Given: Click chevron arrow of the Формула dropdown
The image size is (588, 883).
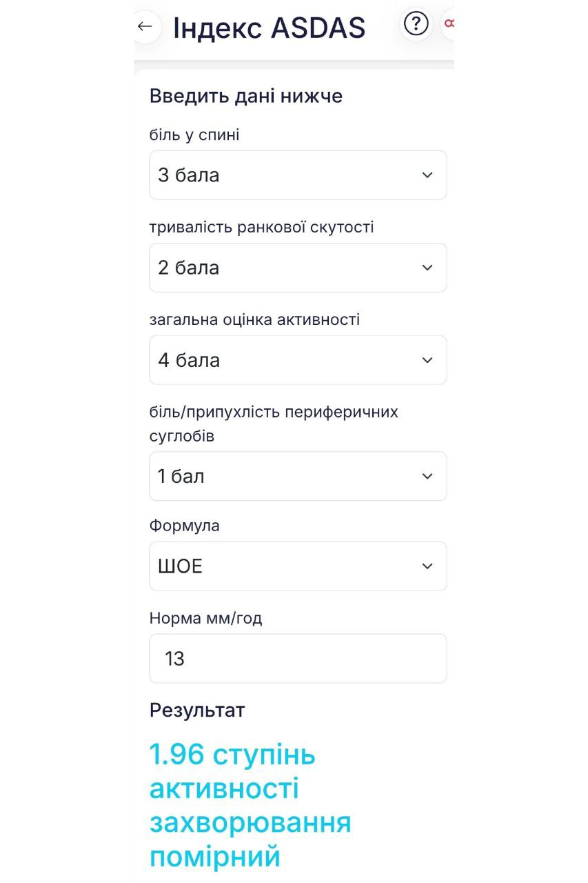Looking at the screenshot, I should [427, 566].
